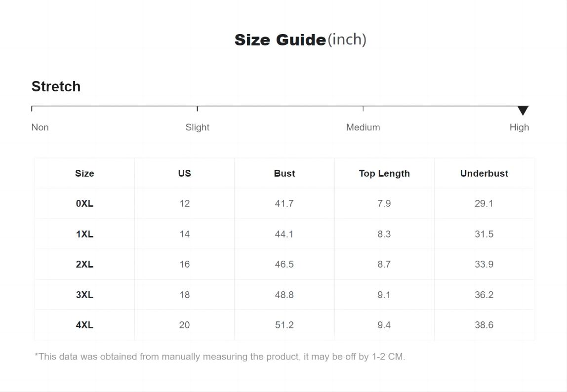The image size is (567, 392).
Task: Select the 4XL size row label
Action: (x=84, y=325)
